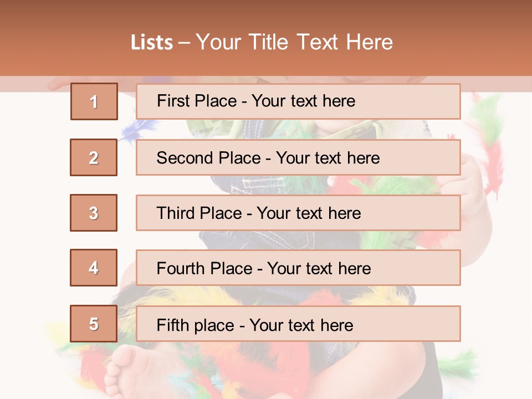Click the word 'Second' in the list
This screenshot has height=399, width=532.
click(185, 158)
